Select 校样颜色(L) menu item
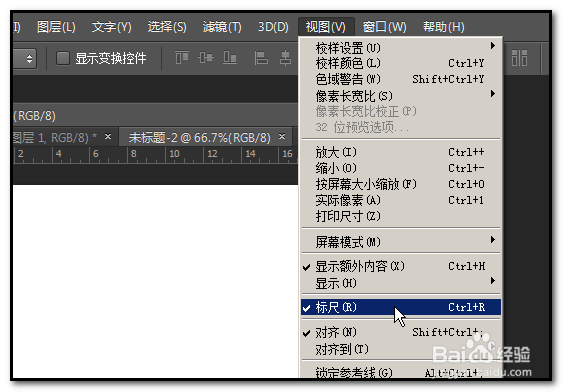Viewport: 563px width, 392px height. [401, 63]
